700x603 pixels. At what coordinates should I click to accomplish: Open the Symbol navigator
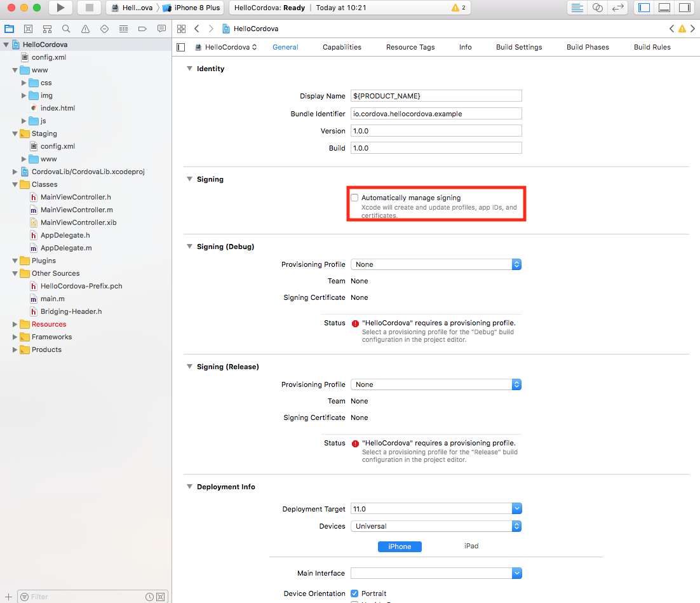tap(47, 29)
